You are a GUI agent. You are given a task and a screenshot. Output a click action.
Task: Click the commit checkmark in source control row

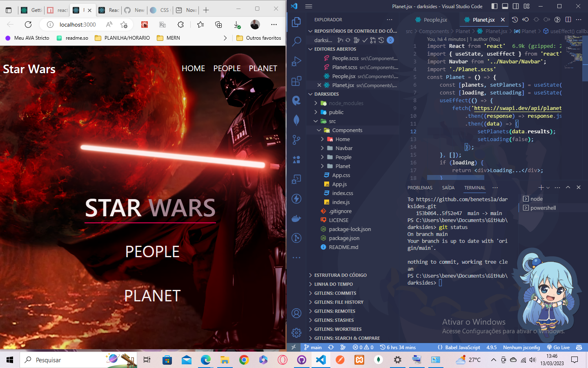click(365, 40)
